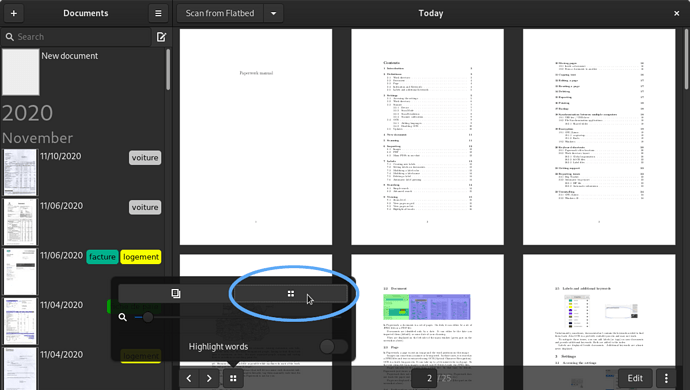Click the Edit button

pos(635,378)
